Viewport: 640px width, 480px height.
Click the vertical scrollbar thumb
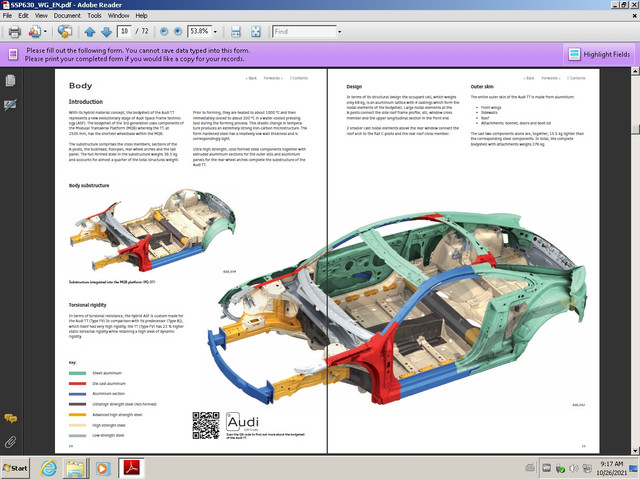pos(635,129)
